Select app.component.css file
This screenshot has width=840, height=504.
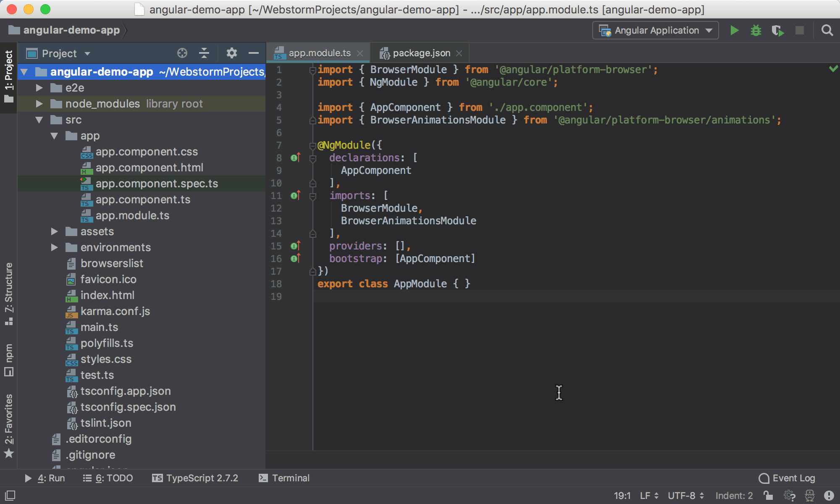click(x=147, y=152)
